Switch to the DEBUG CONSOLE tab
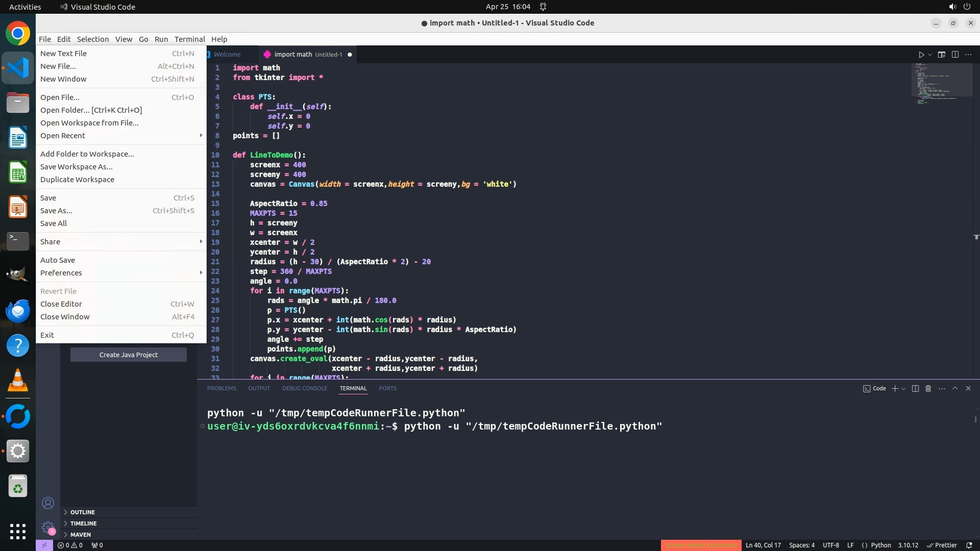This screenshot has width=980, height=551. click(305, 389)
